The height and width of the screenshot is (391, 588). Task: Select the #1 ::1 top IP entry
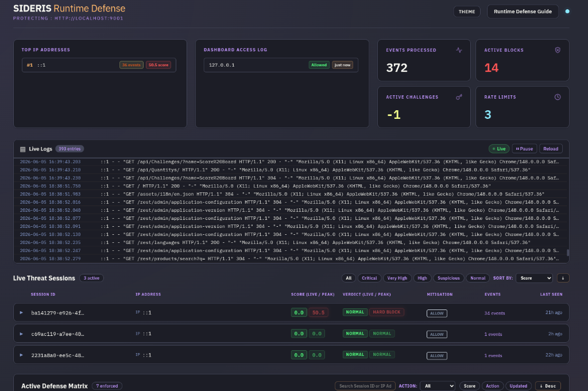click(x=99, y=65)
